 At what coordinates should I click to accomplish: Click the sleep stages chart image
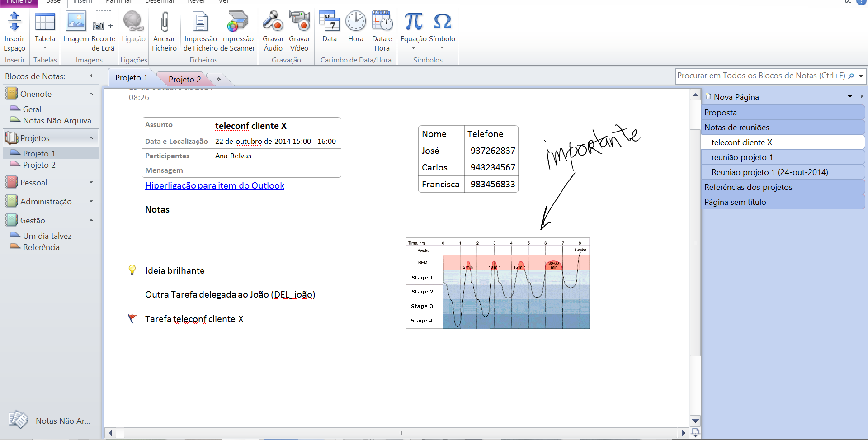pyautogui.click(x=498, y=283)
